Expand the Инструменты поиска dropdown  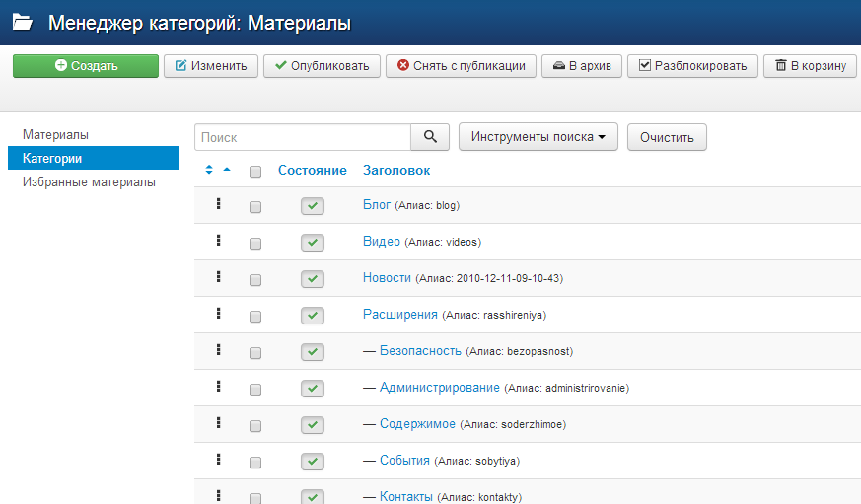(x=538, y=137)
